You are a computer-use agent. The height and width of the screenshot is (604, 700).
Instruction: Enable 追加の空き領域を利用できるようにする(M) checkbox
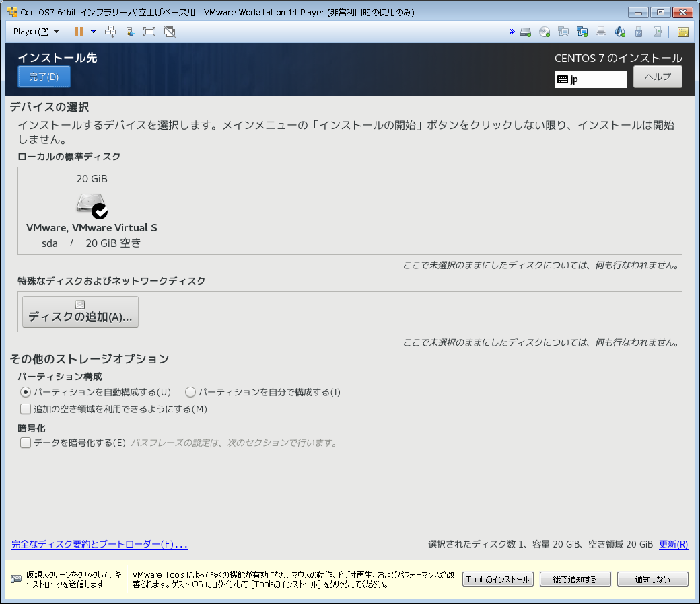pos(26,409)
